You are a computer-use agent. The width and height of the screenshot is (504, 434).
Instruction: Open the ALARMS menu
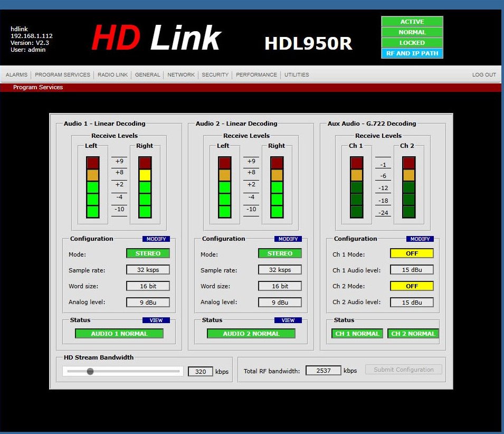[x=17, y=74]
